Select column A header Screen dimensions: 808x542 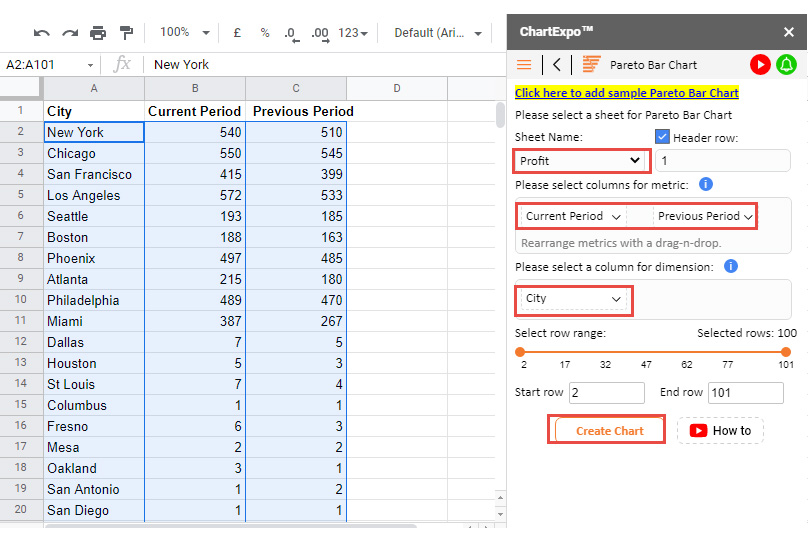pos(94,89)
